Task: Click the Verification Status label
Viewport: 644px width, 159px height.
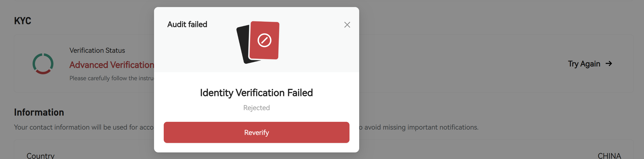Action: 97,50
